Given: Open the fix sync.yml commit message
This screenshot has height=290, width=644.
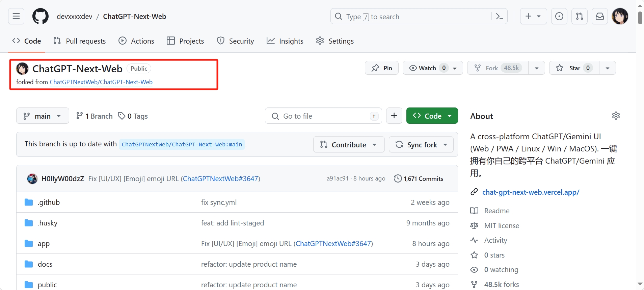Looking at the screenshot, I should (219, 202).
